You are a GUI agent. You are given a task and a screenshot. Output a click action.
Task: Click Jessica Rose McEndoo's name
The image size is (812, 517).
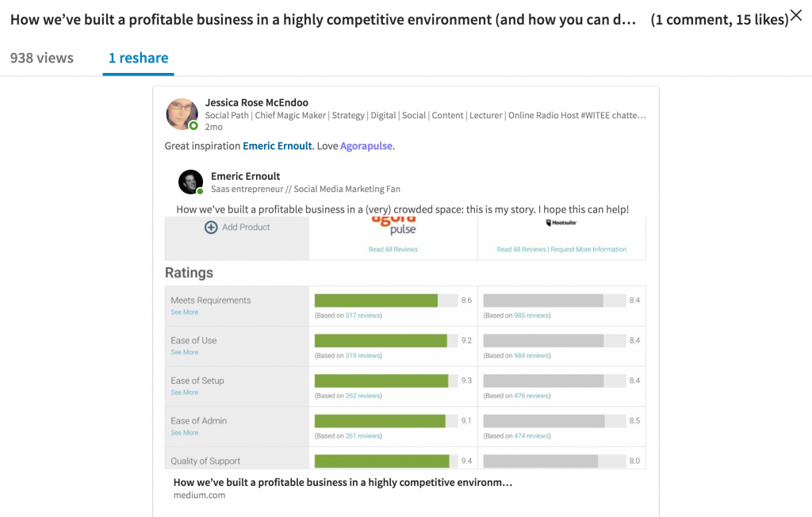(256, 102)
